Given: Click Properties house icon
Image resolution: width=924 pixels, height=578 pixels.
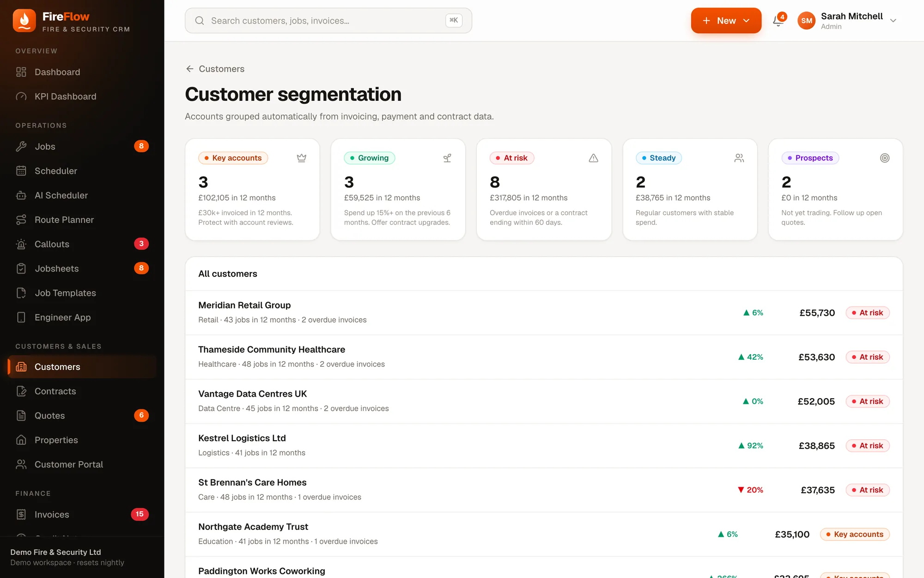Looking at the screenshot, I should pyautogui.click(x=21, y=440).
